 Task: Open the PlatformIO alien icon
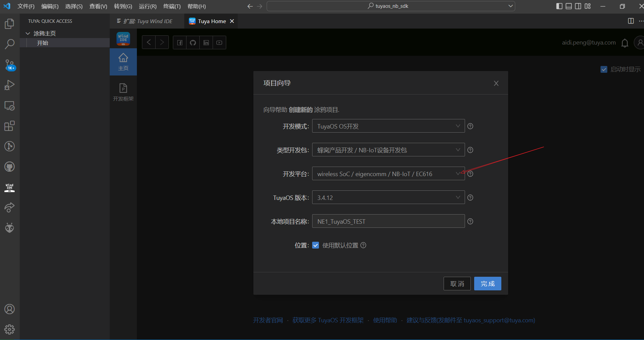(10, 228)
